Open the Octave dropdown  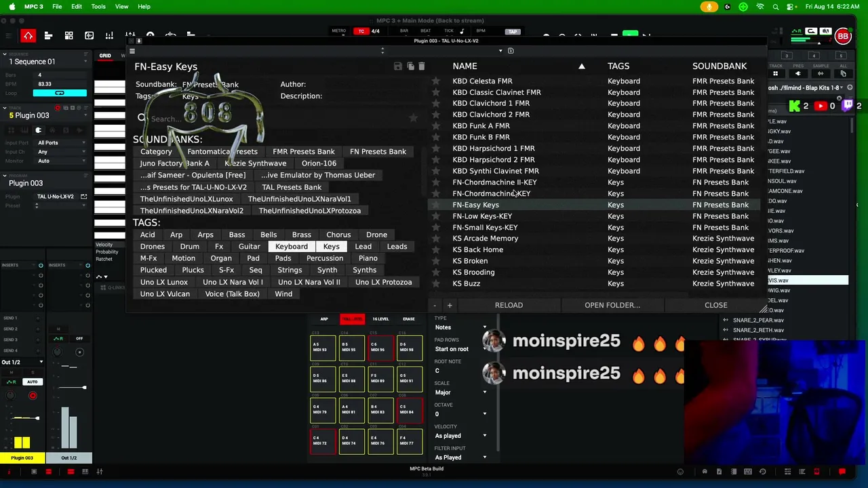pos(461,414)
